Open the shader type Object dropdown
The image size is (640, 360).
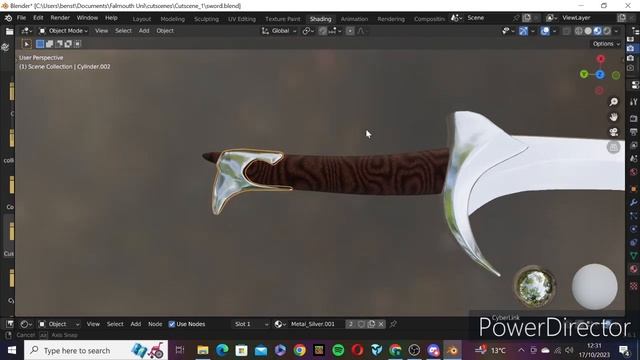click(x=59, y=324)
